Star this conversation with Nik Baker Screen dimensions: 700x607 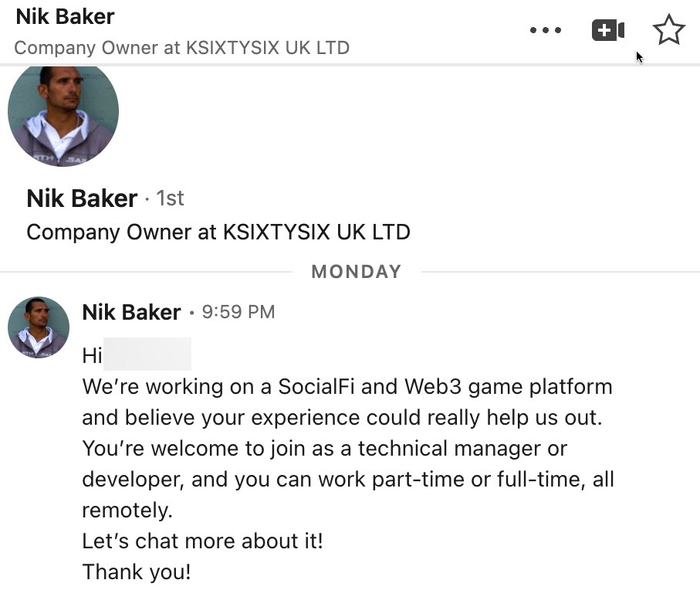(668, 31)
